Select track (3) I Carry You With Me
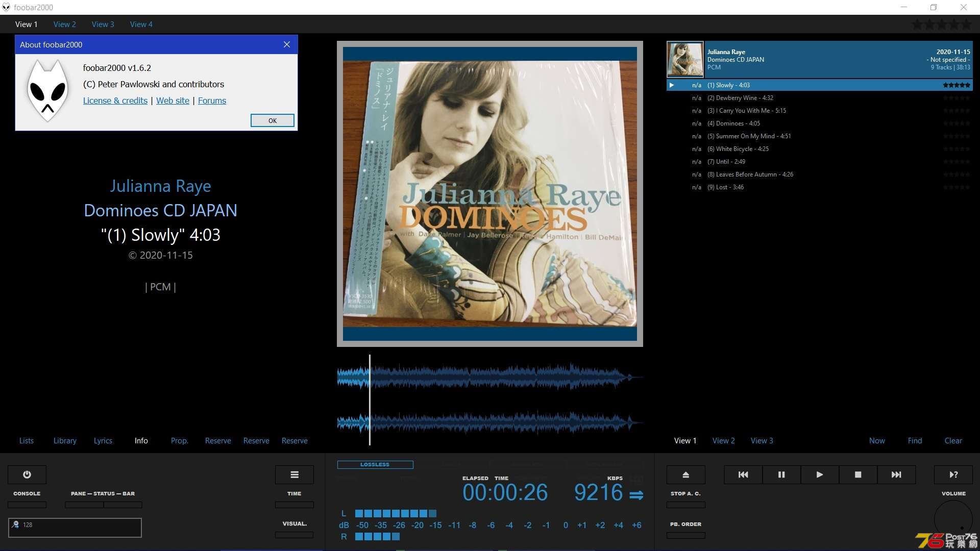The width and height of the screenshot is (980, 551). click(x=819, y=111)
